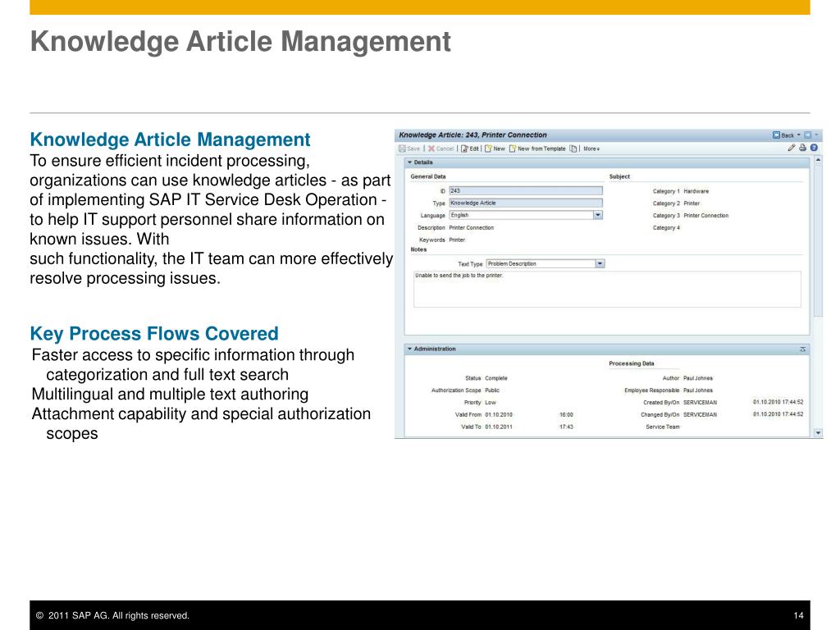
Task: Create a New knowledge article
Action: tap(495, 148)
